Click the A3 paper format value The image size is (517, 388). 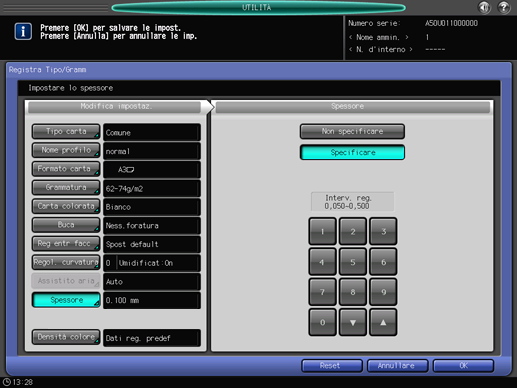(152, 170)
